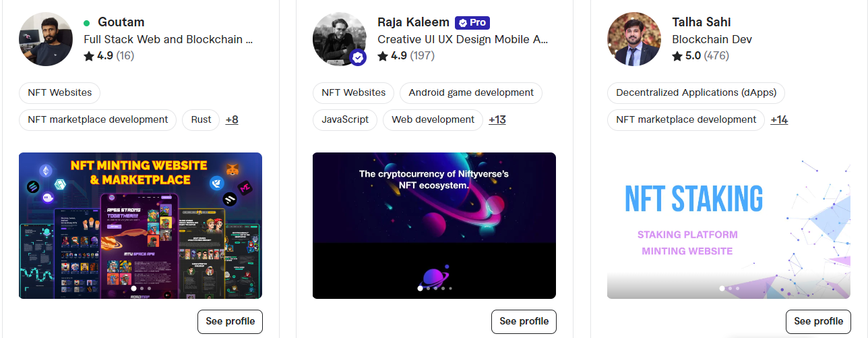Click Raja Kaleem's profile avatar
868x338 pixels.
point(340,39)
